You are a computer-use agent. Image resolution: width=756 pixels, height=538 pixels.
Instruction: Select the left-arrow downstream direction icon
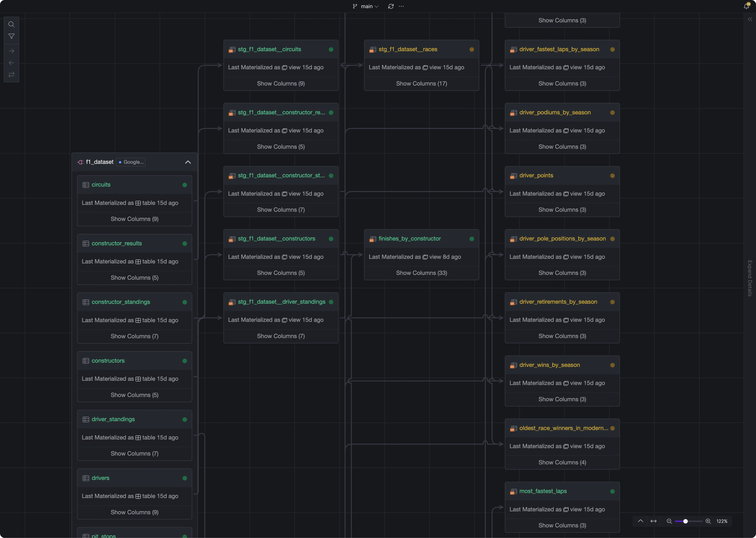tap(11, 63)
